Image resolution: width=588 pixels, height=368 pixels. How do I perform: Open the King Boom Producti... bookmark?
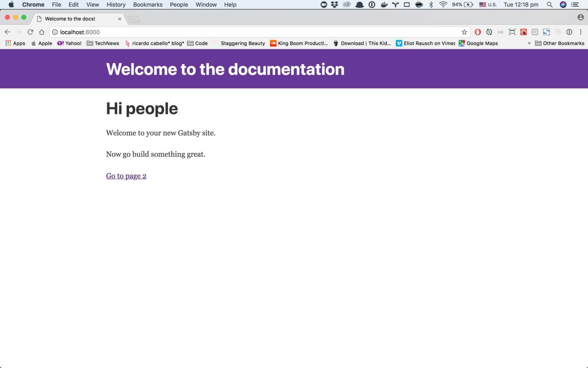pyautogui.click(x=299, y=43)
